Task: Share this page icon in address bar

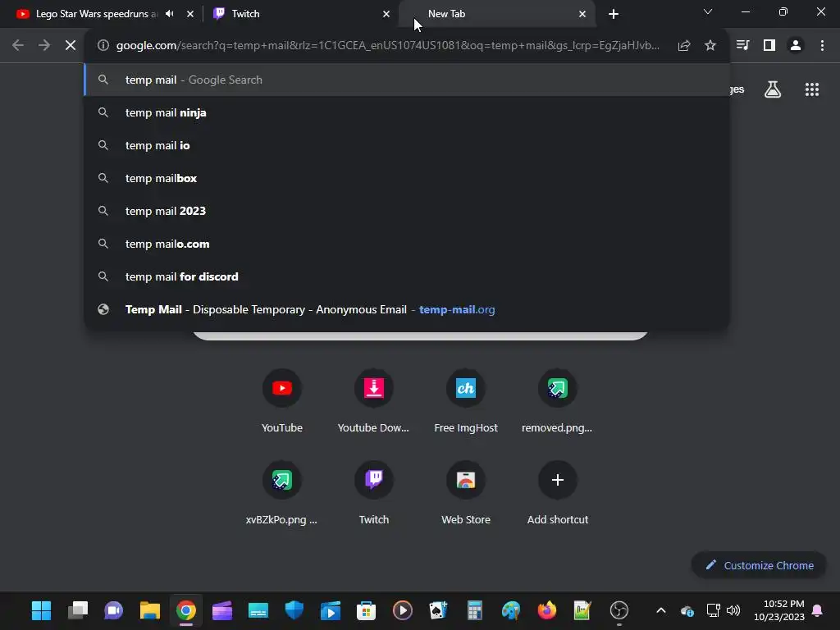Action: (684, 46)
